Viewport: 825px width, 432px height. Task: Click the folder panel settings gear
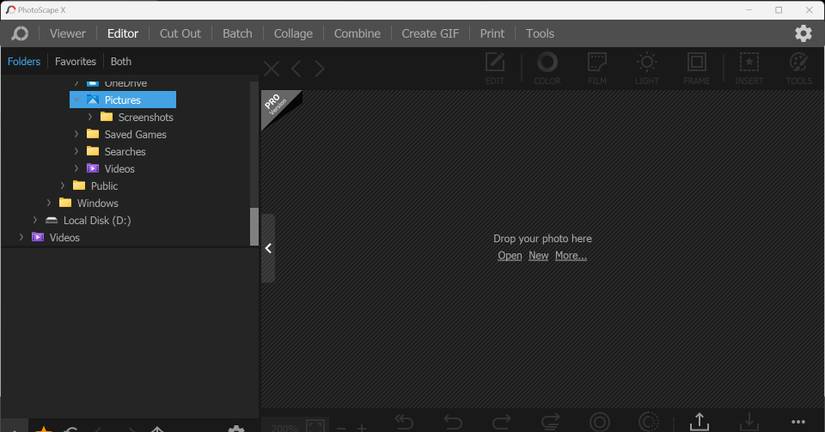point(236,428)
